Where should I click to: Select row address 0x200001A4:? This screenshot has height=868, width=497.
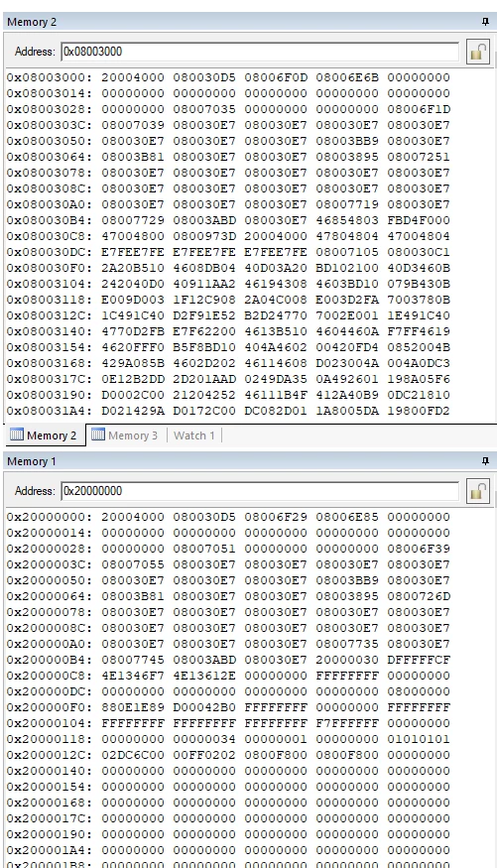tap(51, 850)
